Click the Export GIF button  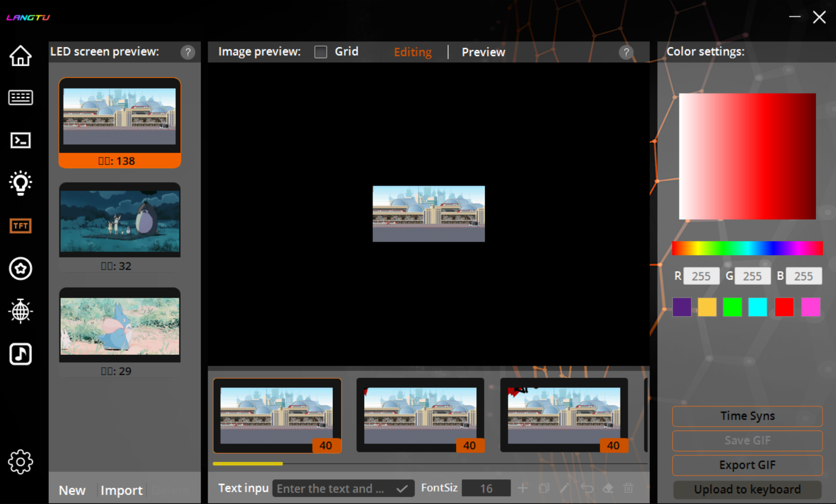coord(747,465)
